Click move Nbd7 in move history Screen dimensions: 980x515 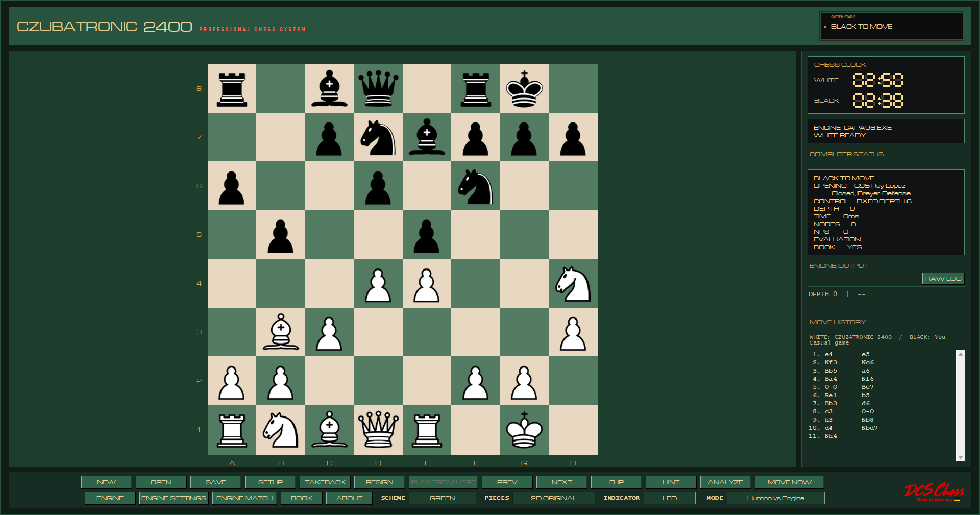point(869,428)
